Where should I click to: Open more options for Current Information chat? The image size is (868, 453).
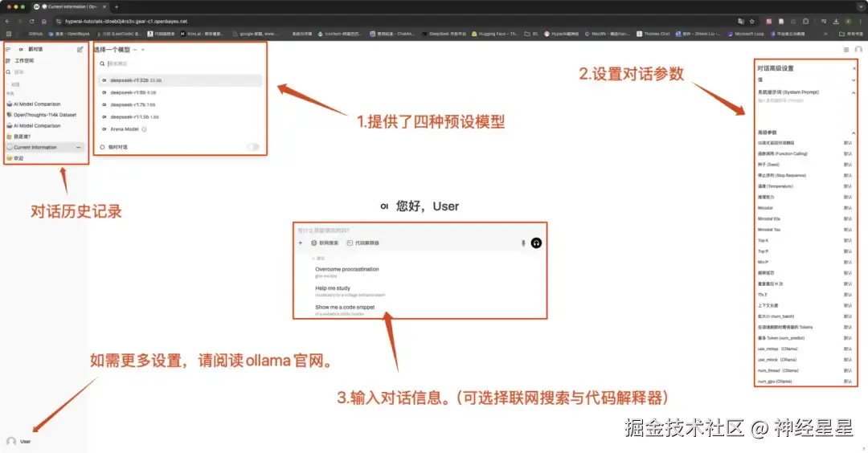pos(79,148)
